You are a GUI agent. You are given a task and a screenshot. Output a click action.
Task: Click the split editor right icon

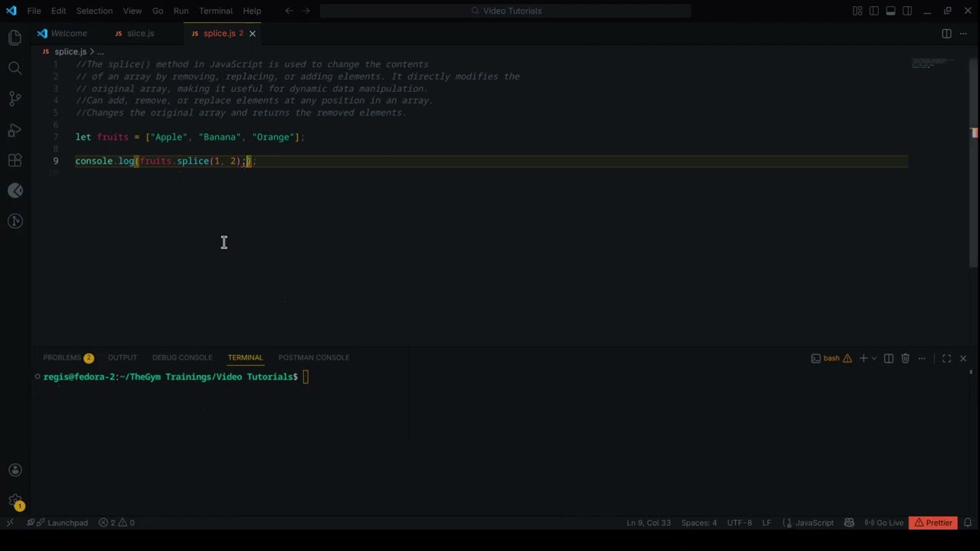(946, 34)
